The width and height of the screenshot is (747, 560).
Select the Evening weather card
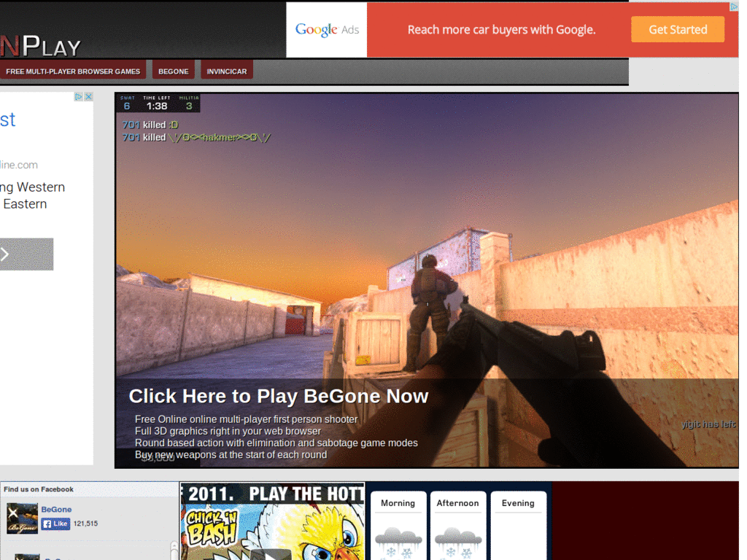(x=519, y=526)
